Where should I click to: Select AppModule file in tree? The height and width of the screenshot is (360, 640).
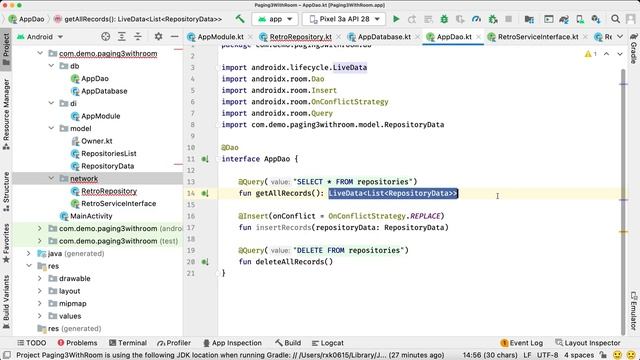[96, 116]
